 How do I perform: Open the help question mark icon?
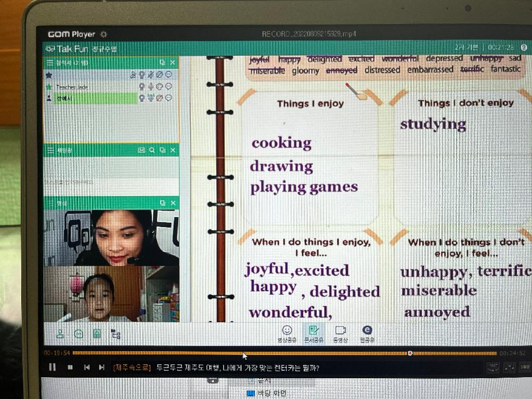pyautogui.click(x=79, y=334)
